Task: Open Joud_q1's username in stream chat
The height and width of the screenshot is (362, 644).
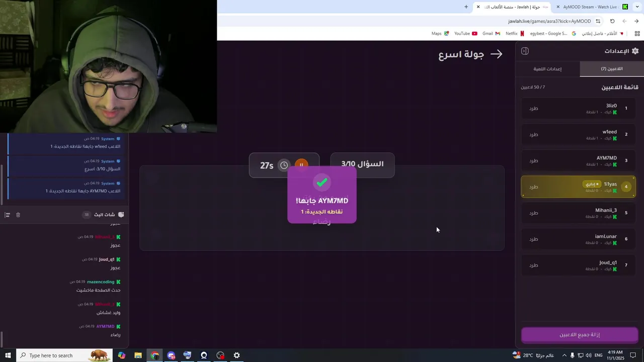Action: tap(107, 259)
